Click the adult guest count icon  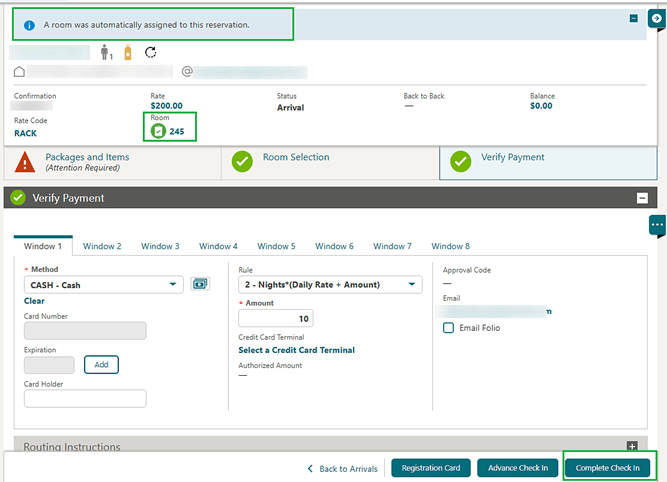coord(106,52)
